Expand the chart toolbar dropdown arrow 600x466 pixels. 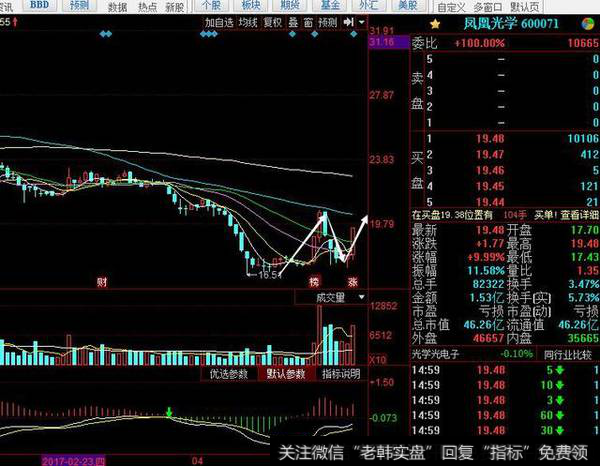[362, 21]
